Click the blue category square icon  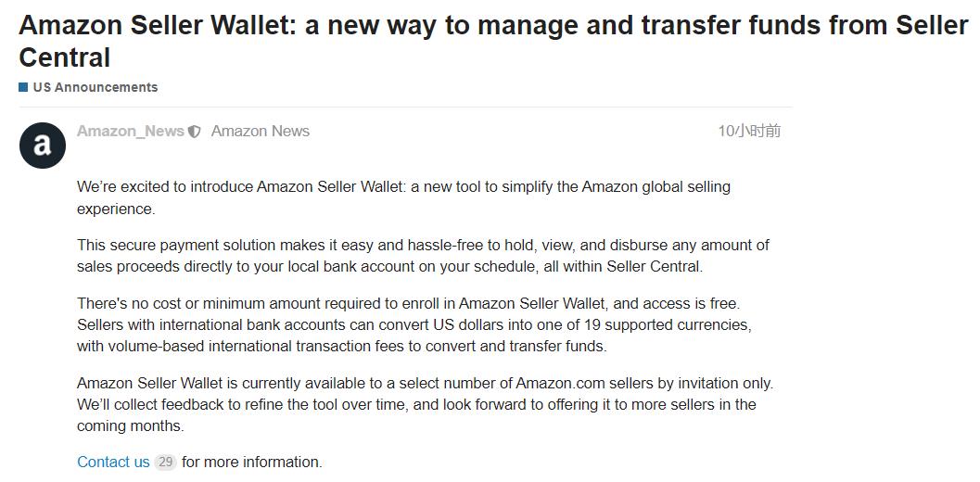click(x=23, y=87)
